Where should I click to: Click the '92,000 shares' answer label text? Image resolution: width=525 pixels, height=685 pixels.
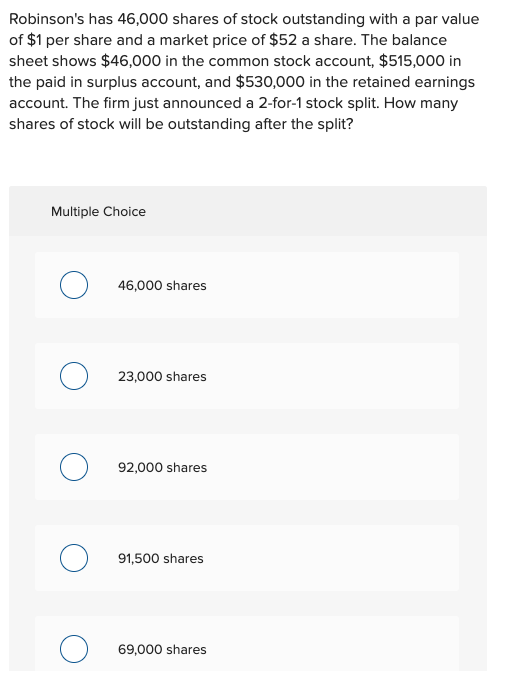162,467
